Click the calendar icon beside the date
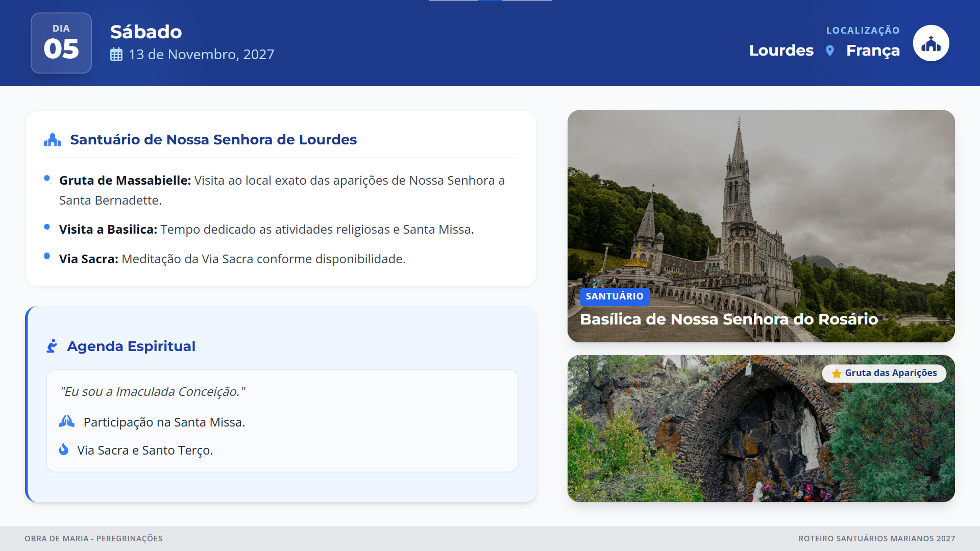Image resolution: width=980 pixels, height=551 pixels. pyautogui.click(x=116, y=55)
